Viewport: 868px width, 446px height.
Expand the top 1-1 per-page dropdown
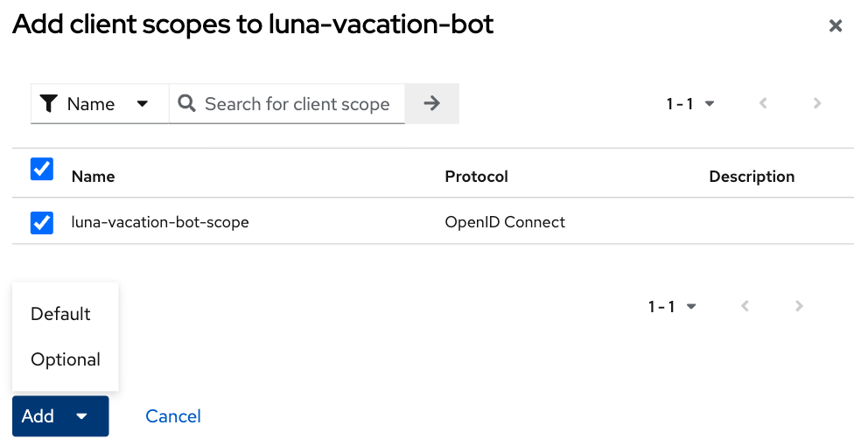(690, 103)
